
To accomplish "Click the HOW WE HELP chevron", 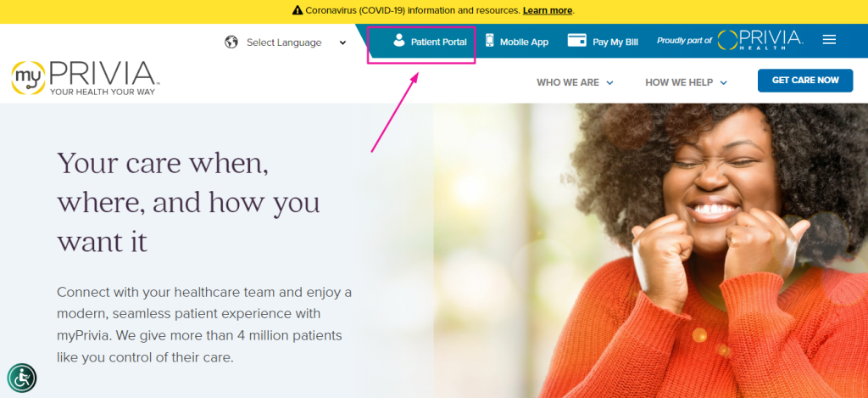I will [724, 82].
